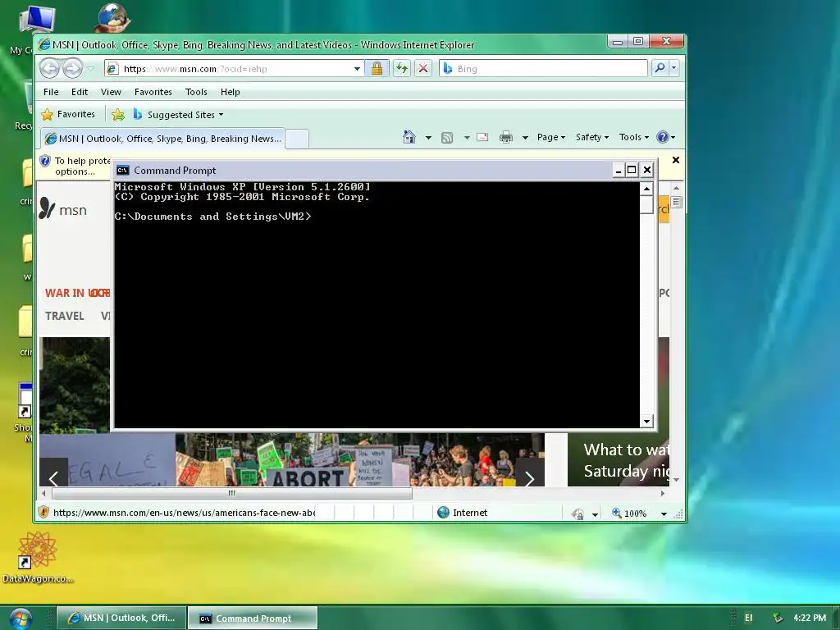Open the zoom level 100% control
The width and height of the screenshot is (840, 630).
point(629,514)
